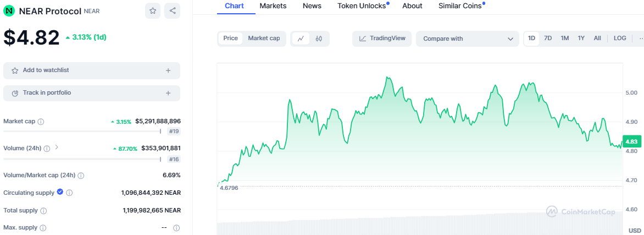The width and height of the screenshot is (644, 235).
Task: Show info tooltip for Volume (24h)
Action: (47, 148)
